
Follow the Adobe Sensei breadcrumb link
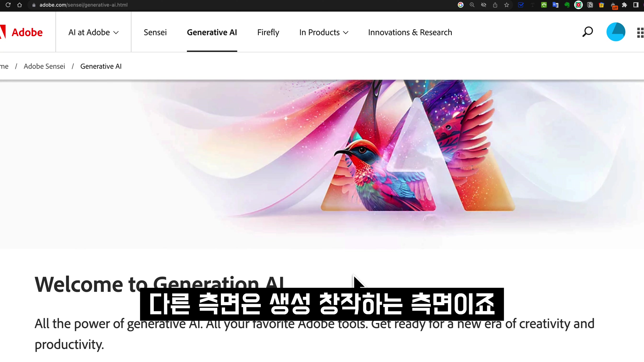(x=44, y=66)
